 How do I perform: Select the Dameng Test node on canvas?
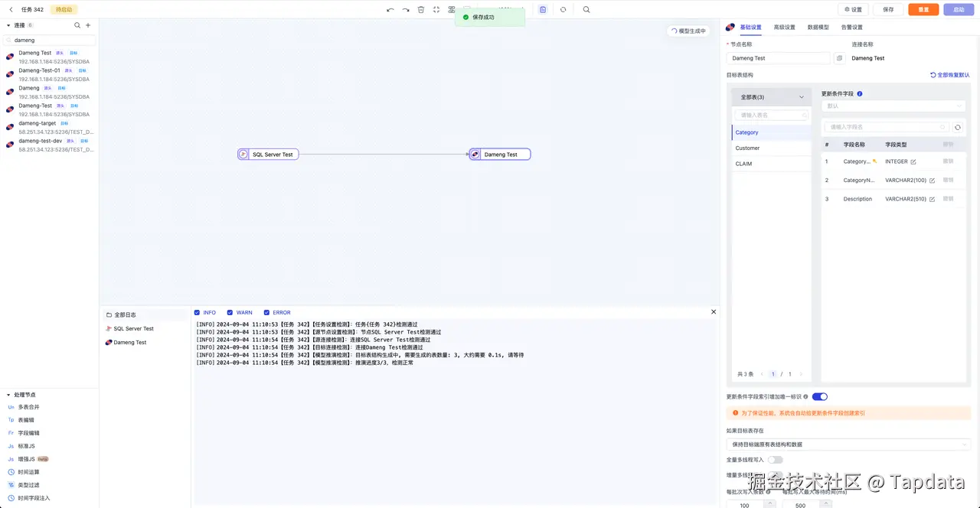click(x=500, y=154)
